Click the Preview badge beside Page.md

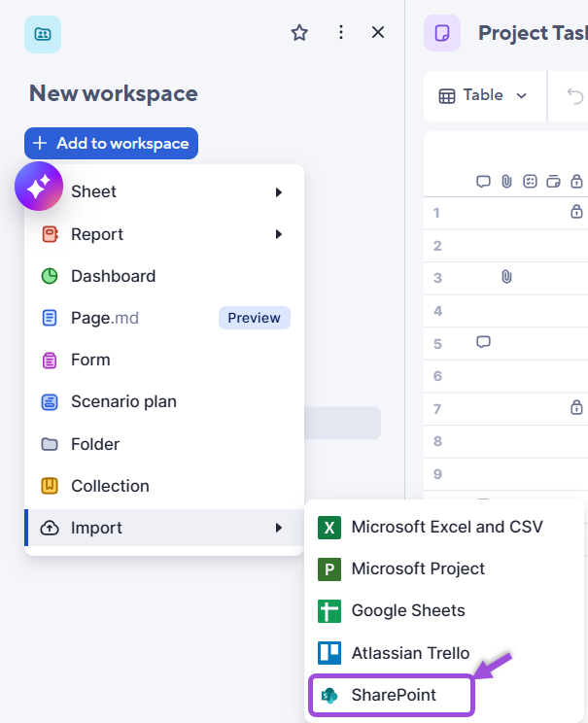(x=254, y=318)
